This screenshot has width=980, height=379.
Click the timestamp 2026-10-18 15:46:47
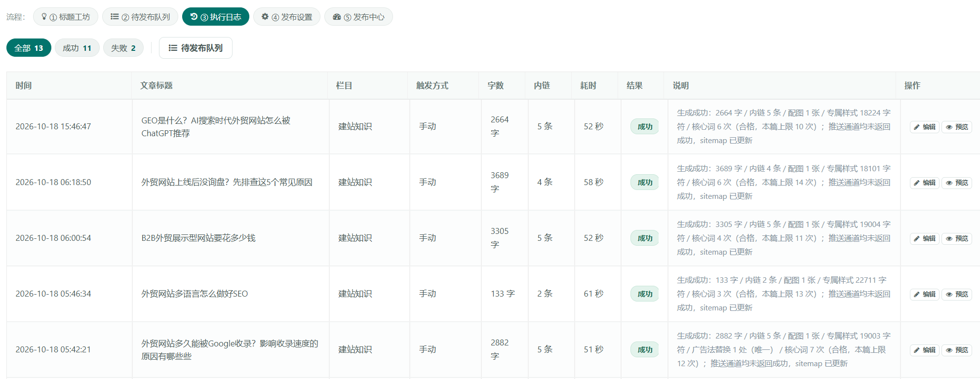(53, 126)
